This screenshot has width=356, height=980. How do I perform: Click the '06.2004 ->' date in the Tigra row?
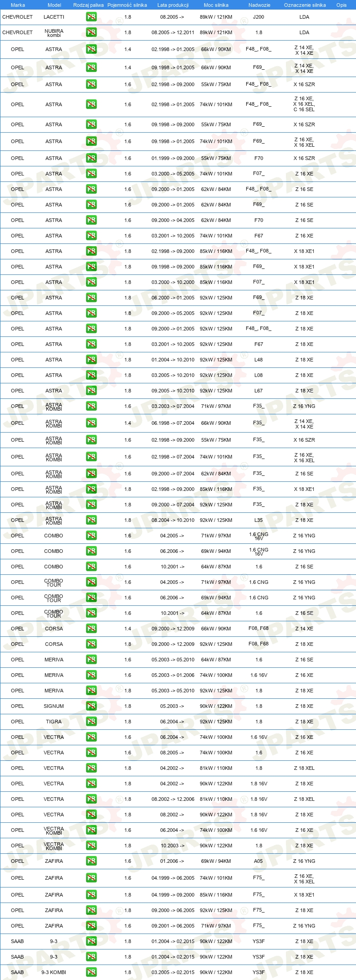(x=172, y=722)
